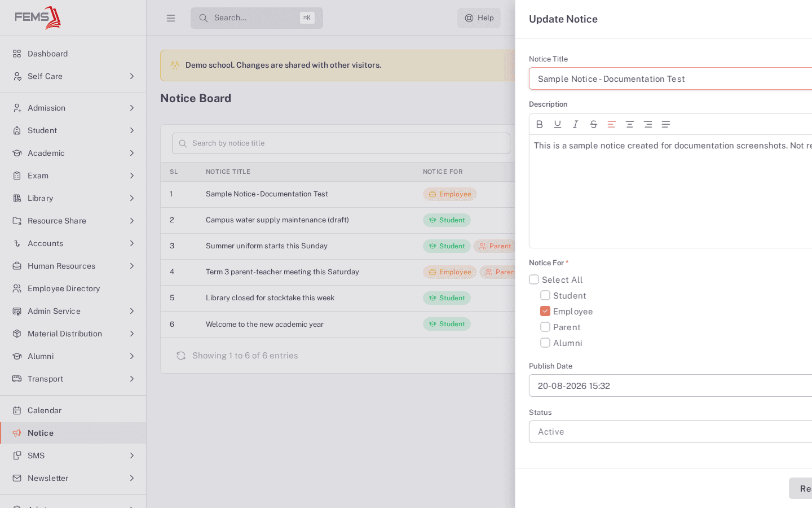
Task: Toggle italic in description toolbar
Action: click(576, 124)
